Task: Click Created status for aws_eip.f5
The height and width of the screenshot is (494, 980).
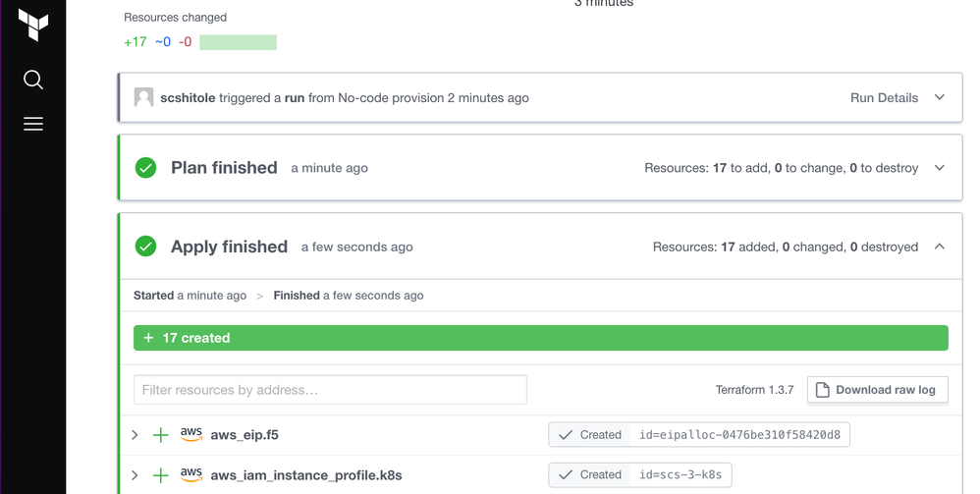Action: pyautogui.click(x=590, y=435)
